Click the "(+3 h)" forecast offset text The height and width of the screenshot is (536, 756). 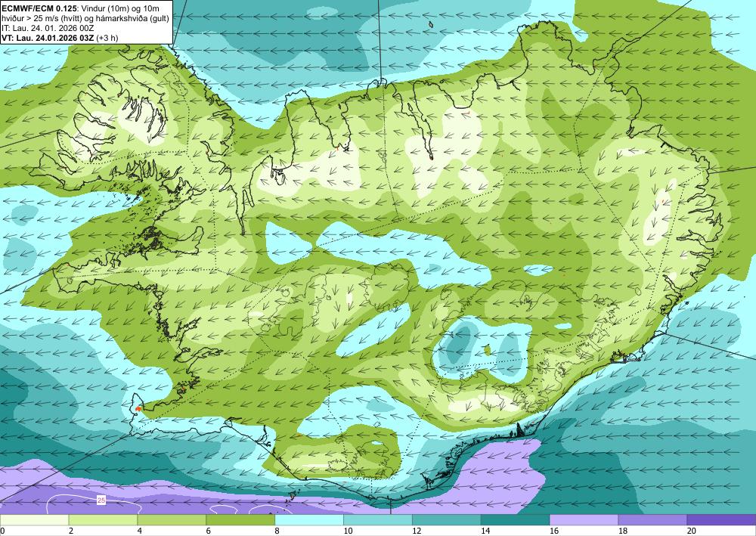click(107, 38)
